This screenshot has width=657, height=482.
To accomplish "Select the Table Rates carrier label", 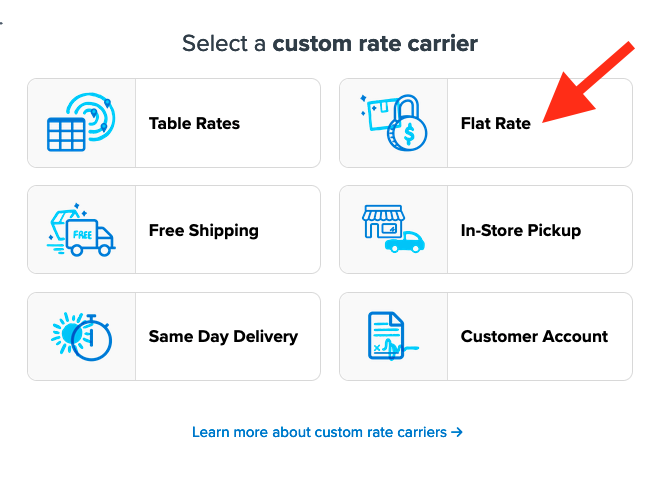I will [194, 124].
